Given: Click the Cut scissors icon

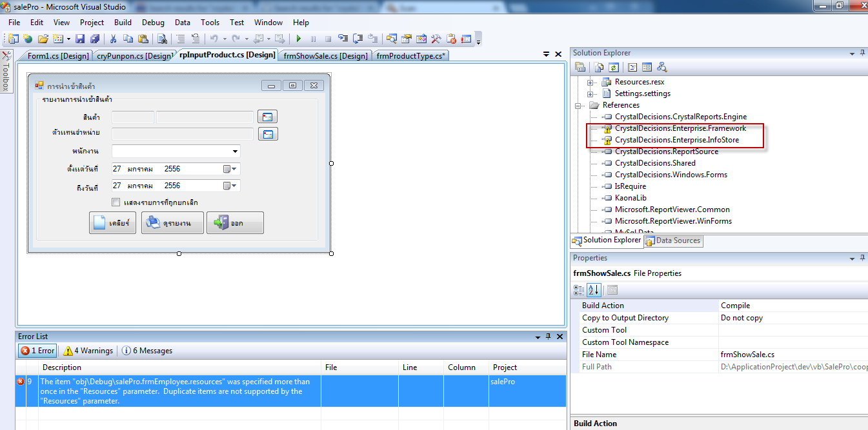Looking at the screenshot, I should click(114, 39).
